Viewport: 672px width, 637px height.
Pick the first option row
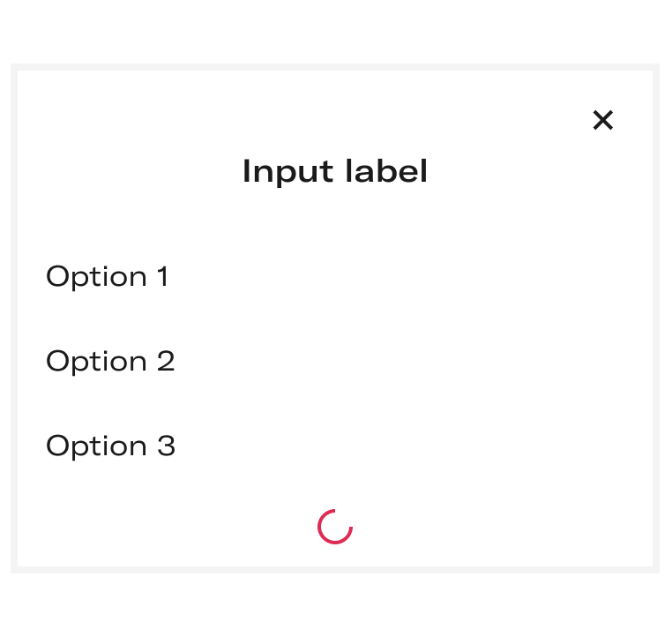point(335,276)
